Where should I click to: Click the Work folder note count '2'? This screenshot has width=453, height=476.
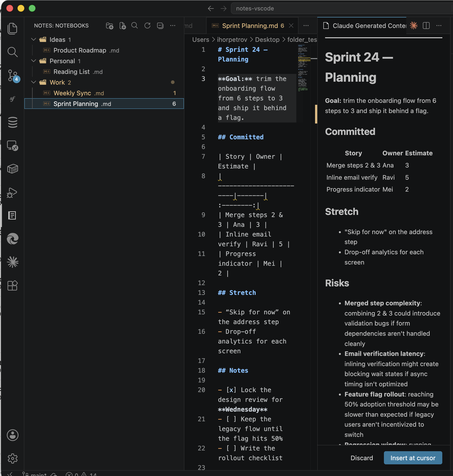(69, 82)
